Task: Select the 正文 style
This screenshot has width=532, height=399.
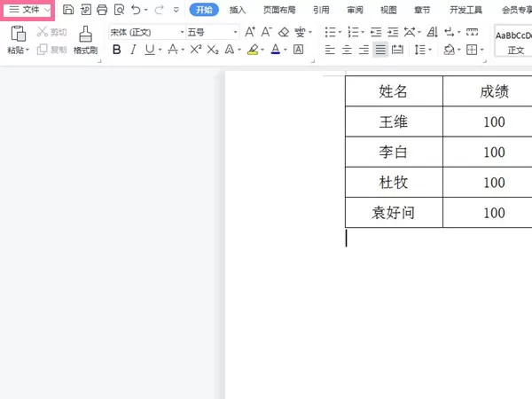Action: (513, 41)
